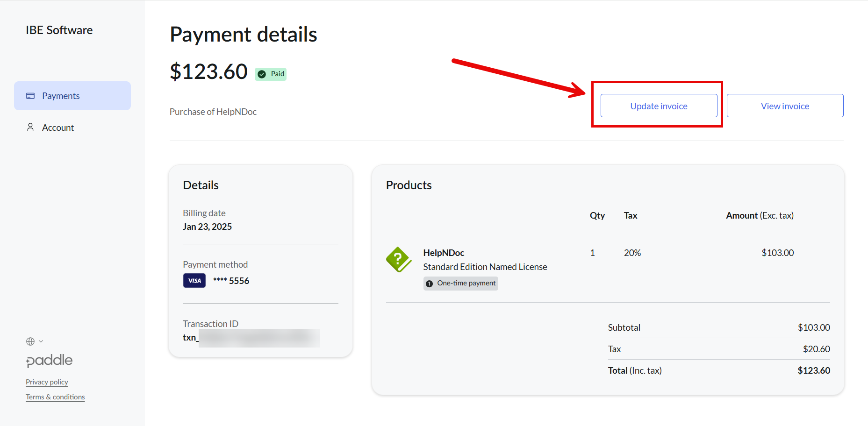Click the Subtotal label
This screenshot has height=426, width=868.
[624, 327]
